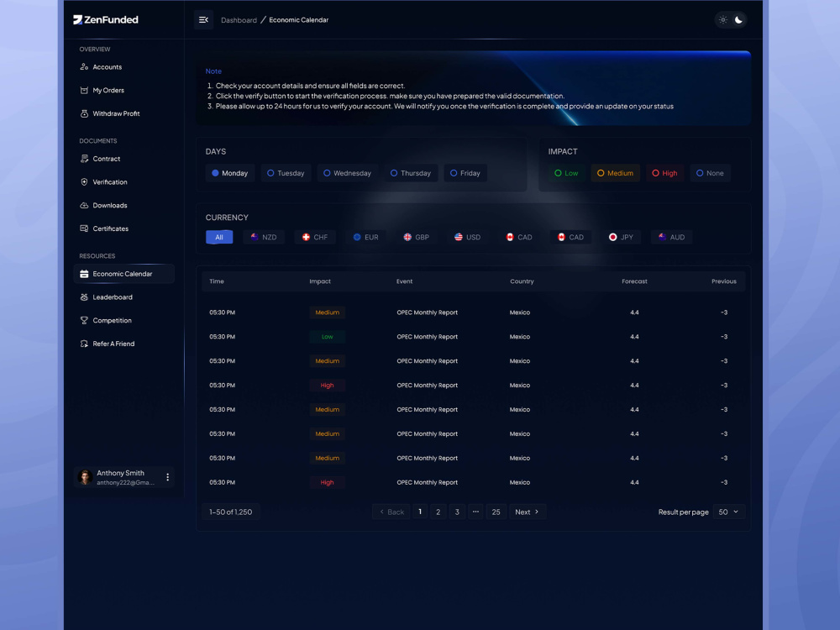840x630 pixels.
Task: Click the My Orders icon
Action: (84, 90)
